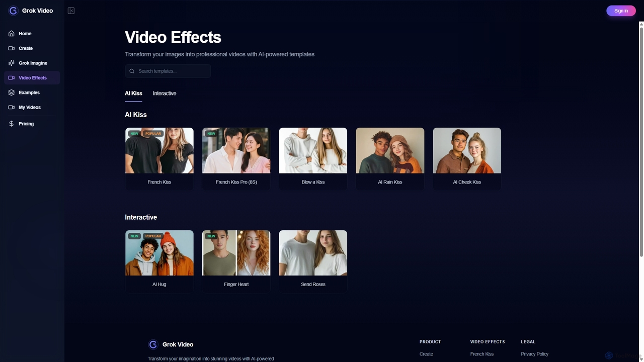Click the Create camera icon in sidebar
This screenshot has height=362, width=644.
[x=12, y=48]
